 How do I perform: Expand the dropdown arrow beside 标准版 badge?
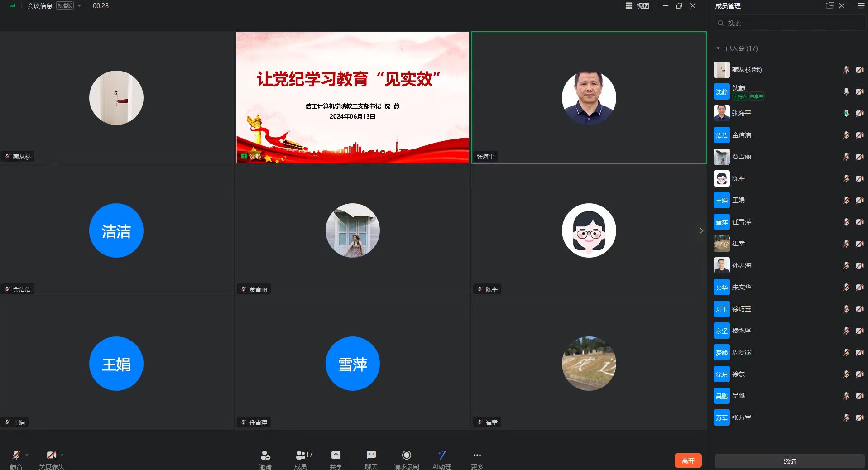pos(79,6)
